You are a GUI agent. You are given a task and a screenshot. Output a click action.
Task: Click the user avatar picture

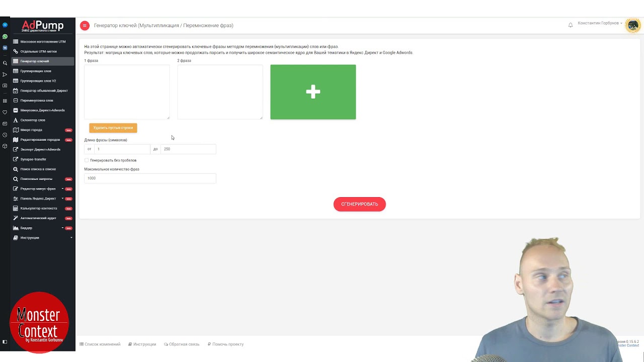(x=632, y=25)
